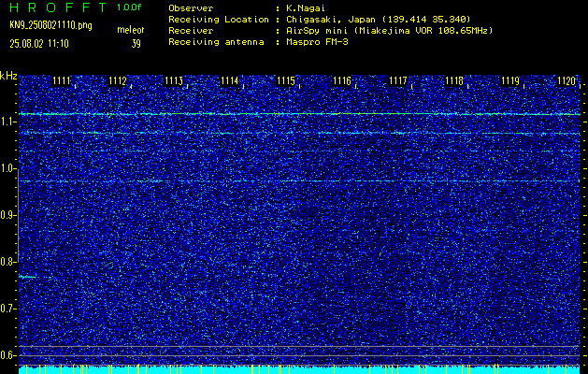Screen dimensions: 588x374
Task: Click the meteor count value 39
Action: pyautogui.click(x=136, y=44)
